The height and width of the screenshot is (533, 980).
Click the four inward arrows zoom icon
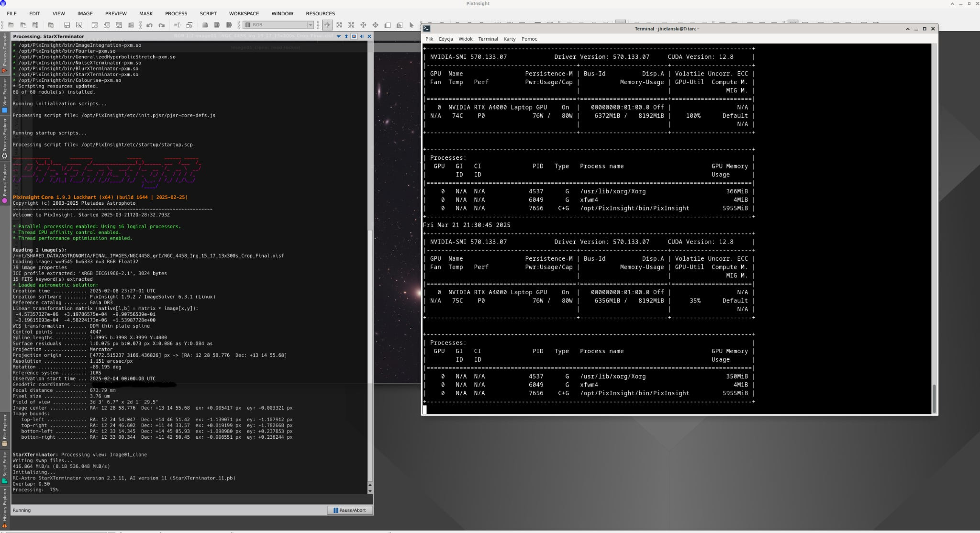click(x=351, y=25)
